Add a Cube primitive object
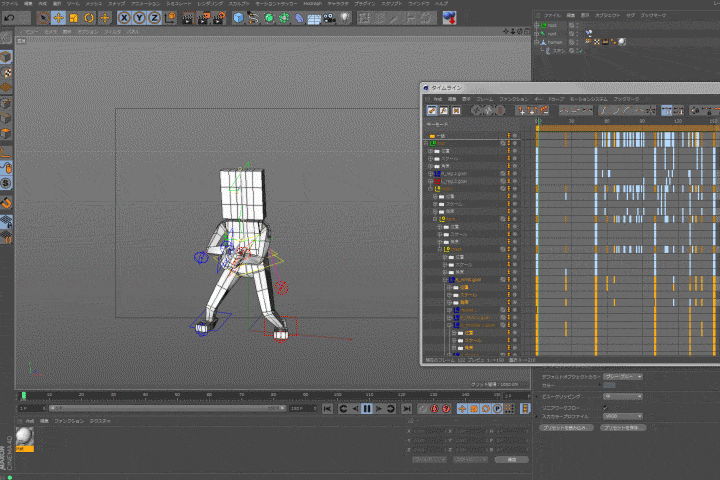 238,18
